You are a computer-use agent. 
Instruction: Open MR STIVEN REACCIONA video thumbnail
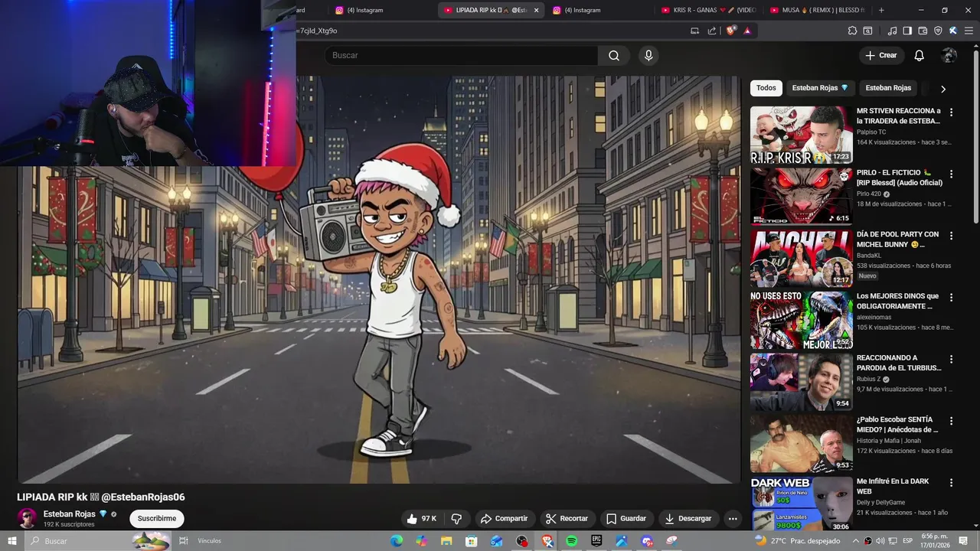[x=802, y=135]
